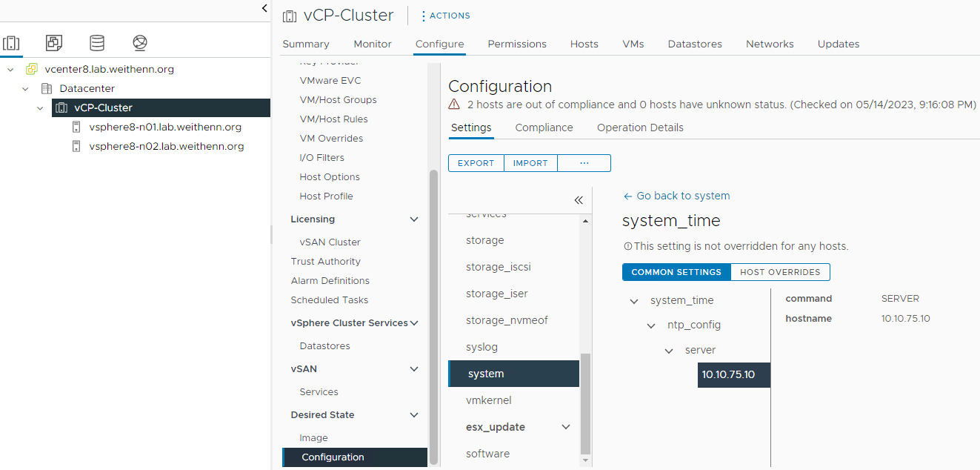Click cluster icon beside vCP-Cluster title
This screenshot has height=470, width=980.
[x=290, y=16]
